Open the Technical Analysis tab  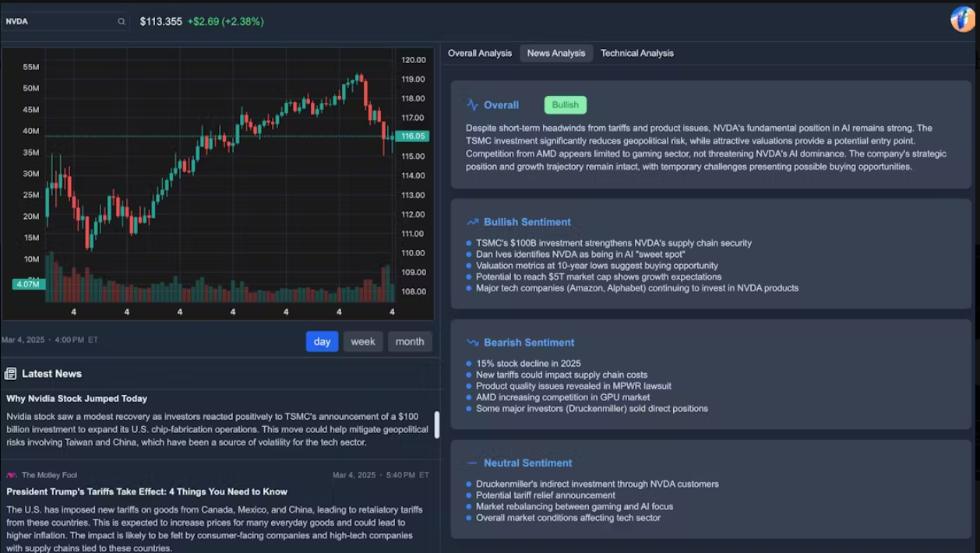pyautogui.click(x=637, y=53)
